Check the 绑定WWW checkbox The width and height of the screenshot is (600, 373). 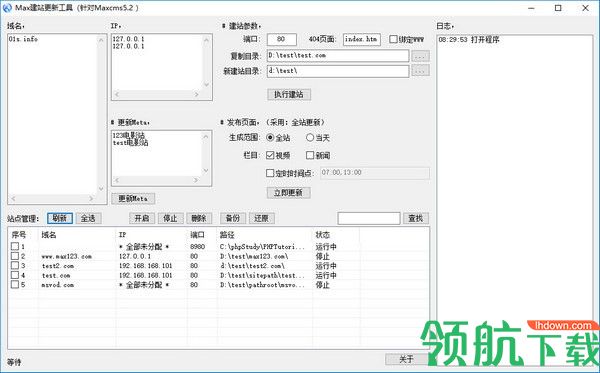point(393,39)
